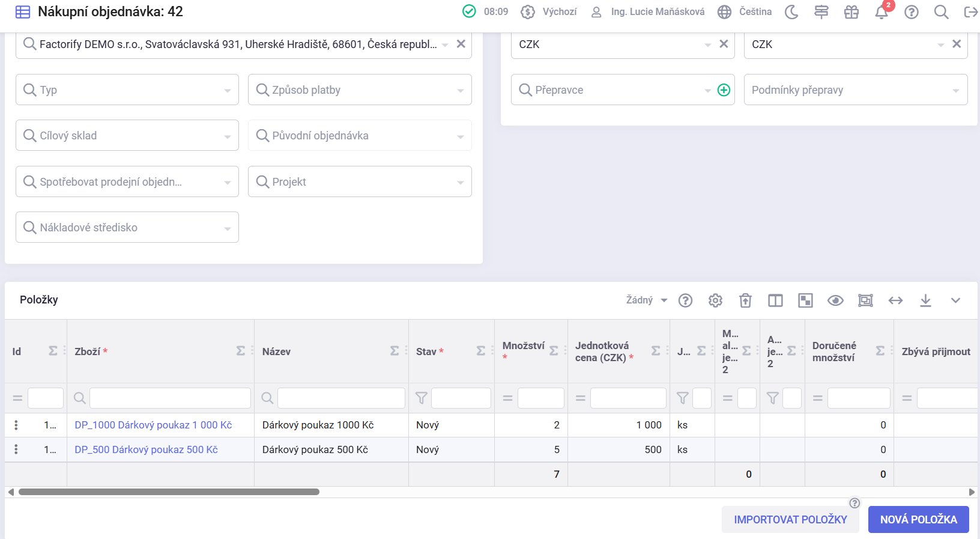Open Čeština language menu
Viewport: 980px width, 539px height.
click(x=745, y=12)
